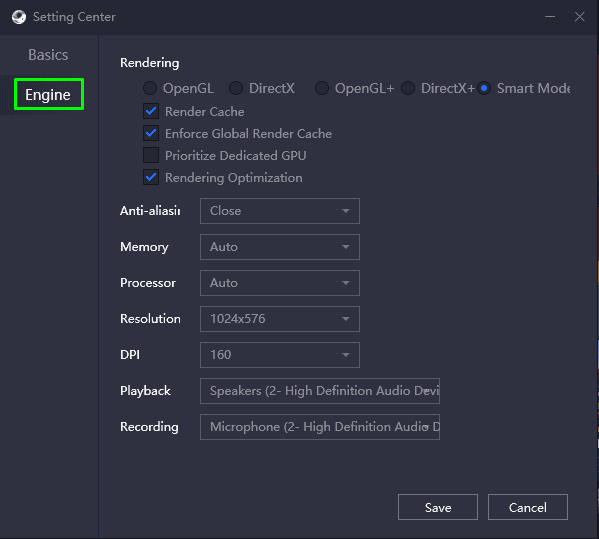This screenshot has width=599, height=539.
Task: Choose the OpenGL+ rendering mode
Action: pyautogui.click(x=322, y=88)
